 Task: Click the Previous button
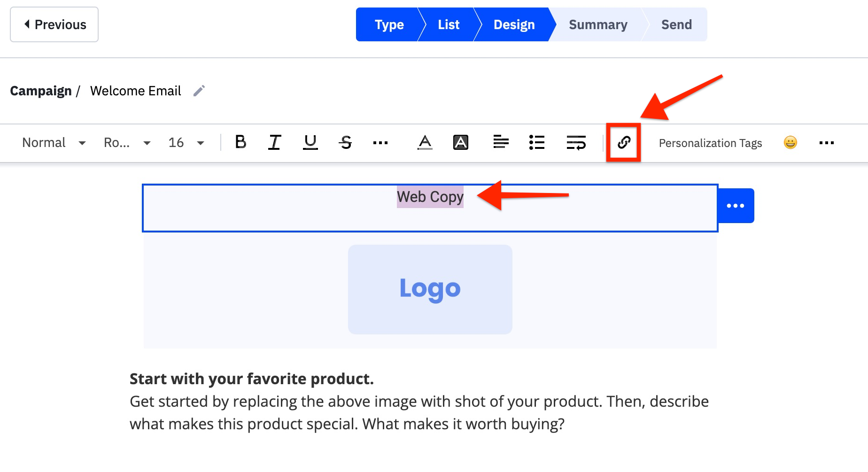[54, 24]
